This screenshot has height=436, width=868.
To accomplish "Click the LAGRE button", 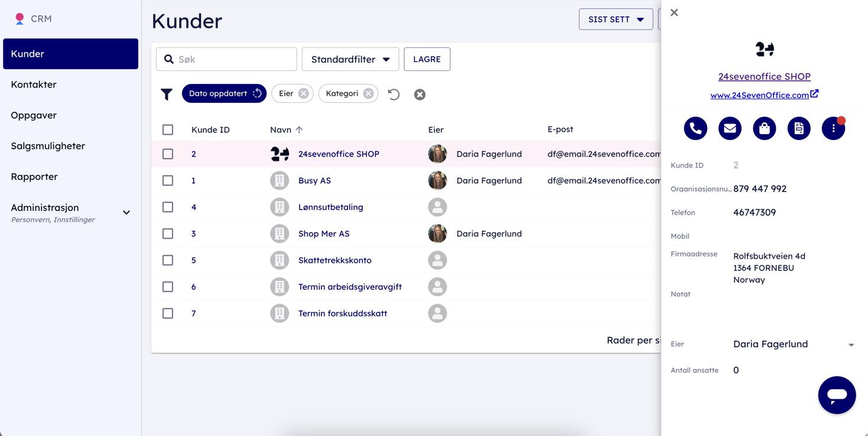I will pyautogui.click(x=427, y=59).
